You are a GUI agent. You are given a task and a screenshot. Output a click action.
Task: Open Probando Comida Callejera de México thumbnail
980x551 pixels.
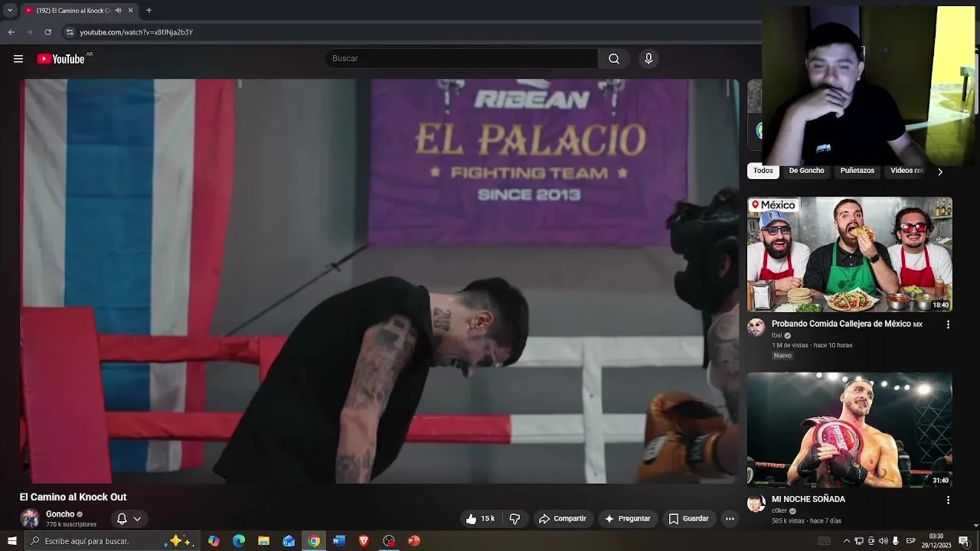pyautogui.click(x=850, y=255)
